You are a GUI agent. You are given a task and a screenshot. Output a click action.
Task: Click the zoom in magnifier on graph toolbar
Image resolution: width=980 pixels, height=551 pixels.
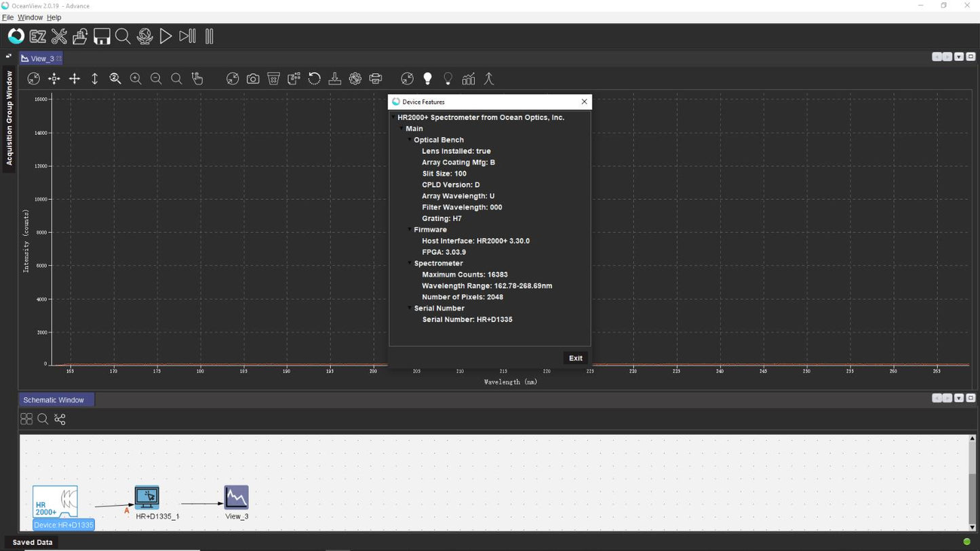pyautogui.click(x=136, y=79)
